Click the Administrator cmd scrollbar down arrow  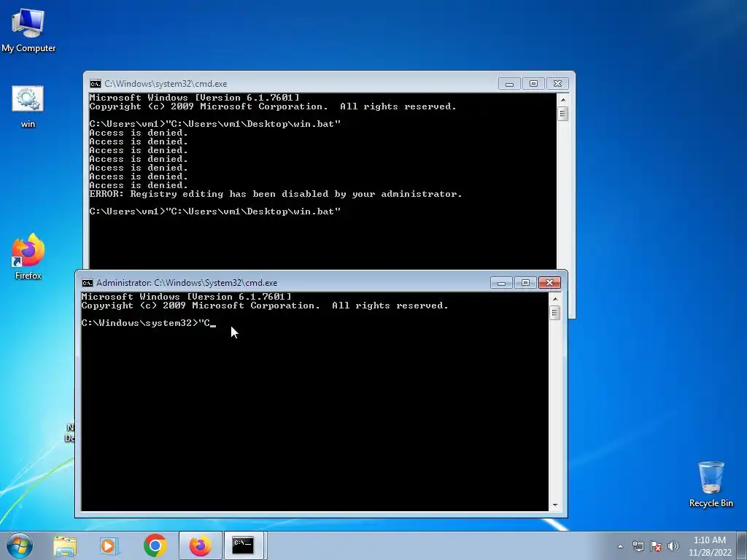(554, 505)
